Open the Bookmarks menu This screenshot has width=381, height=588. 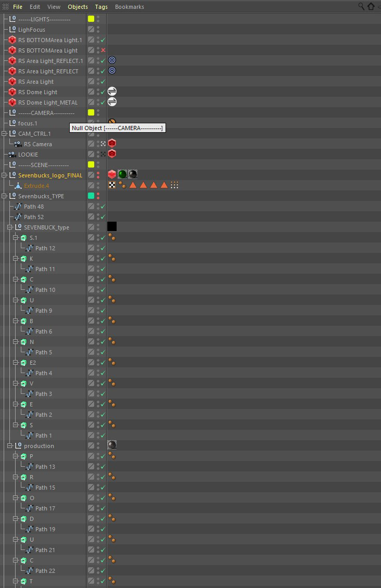pos(130,7)
